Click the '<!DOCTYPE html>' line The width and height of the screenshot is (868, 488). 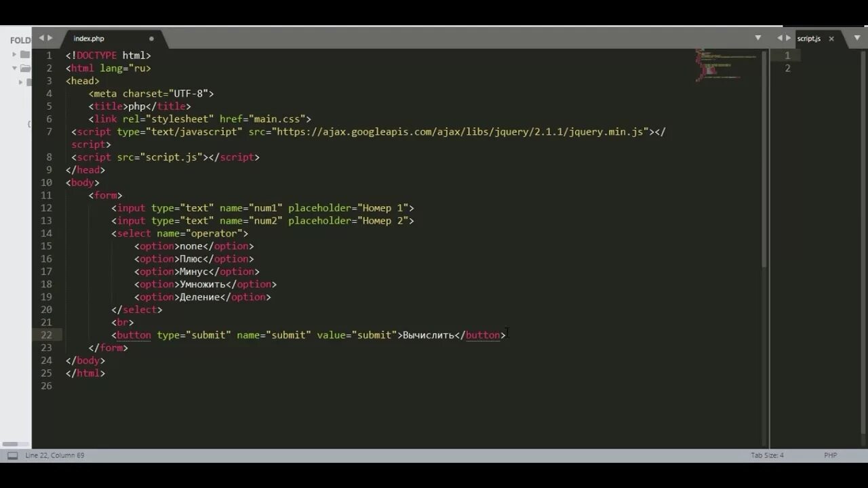(108, 56)
